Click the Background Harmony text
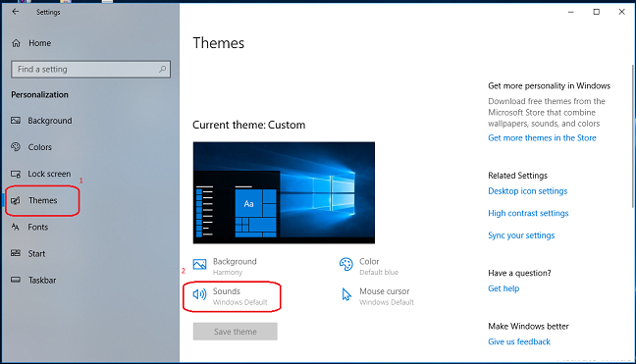The image size is (636, 364). [x=235, y=266]
